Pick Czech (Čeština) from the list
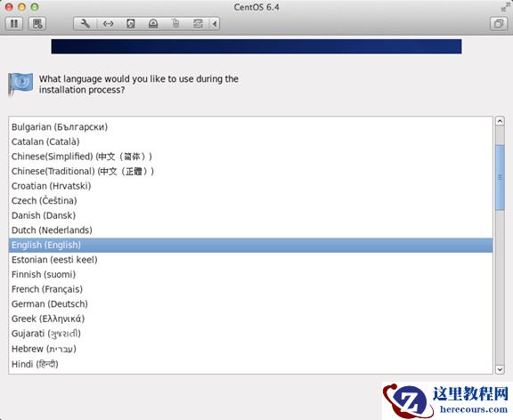The image size is (513, 420). (x=250, y=200)
